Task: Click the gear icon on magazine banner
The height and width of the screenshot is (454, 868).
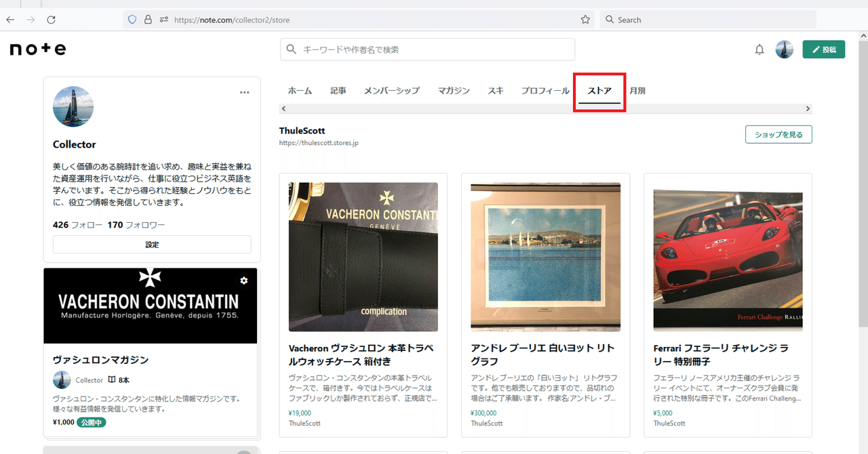Action: point(244,281)
